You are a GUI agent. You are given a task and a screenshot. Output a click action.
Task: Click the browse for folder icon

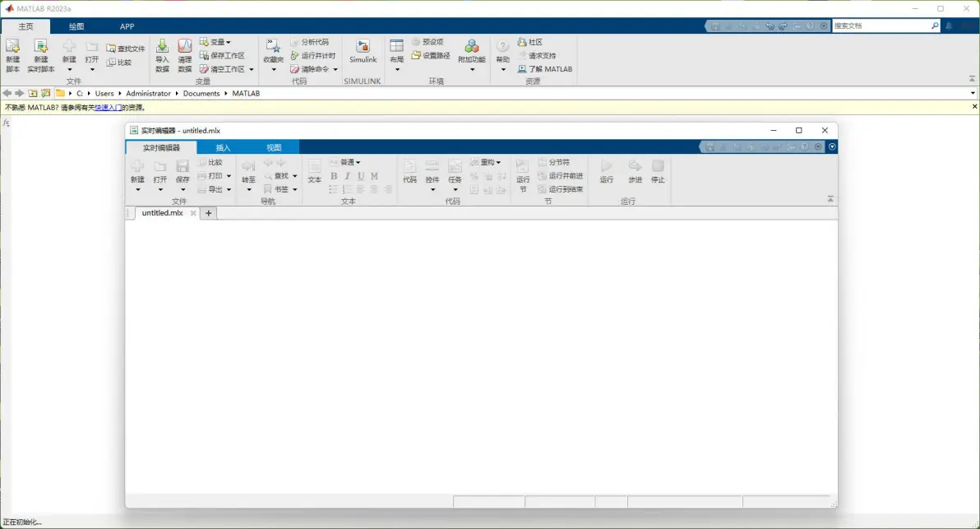click(45, 93)
